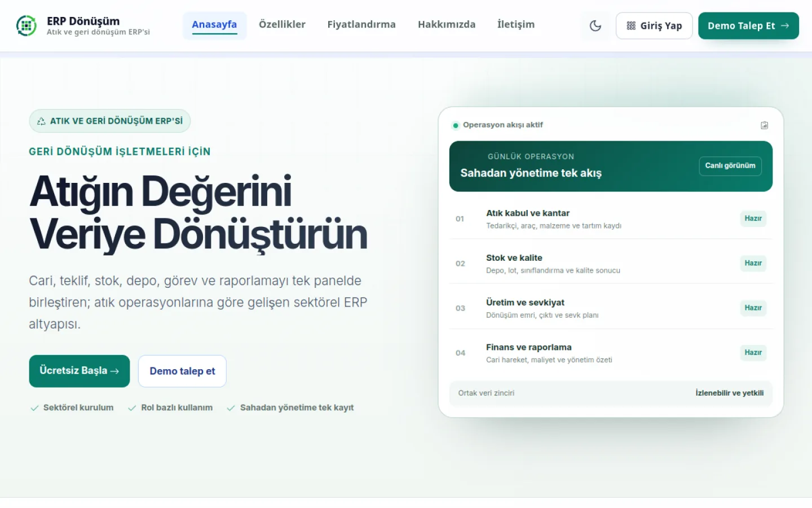Click the hero Demo talep et button
The width and height of the screenshot is (812, 508).
pos(182,371)
